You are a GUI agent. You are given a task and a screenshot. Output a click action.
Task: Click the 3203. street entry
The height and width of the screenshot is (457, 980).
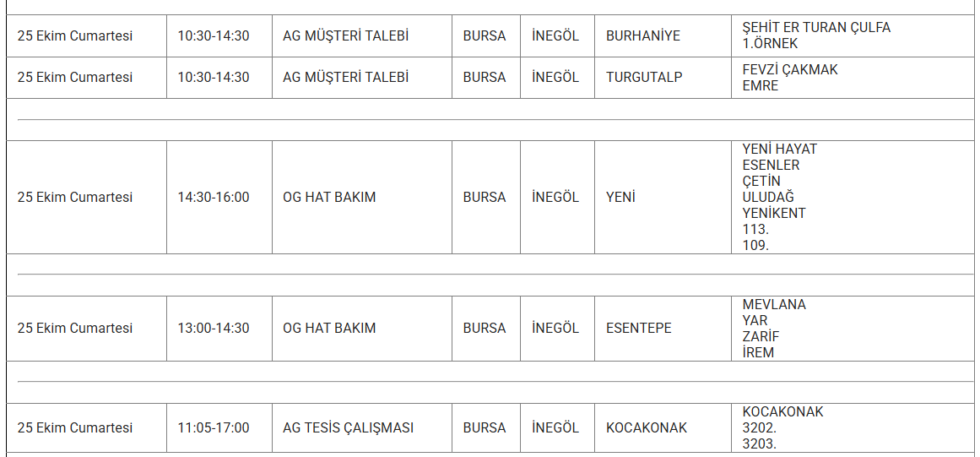(x=760, y=443)
